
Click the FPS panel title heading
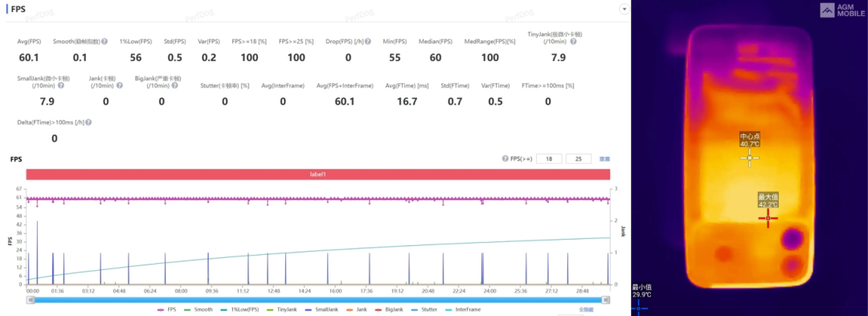(18, 10)
